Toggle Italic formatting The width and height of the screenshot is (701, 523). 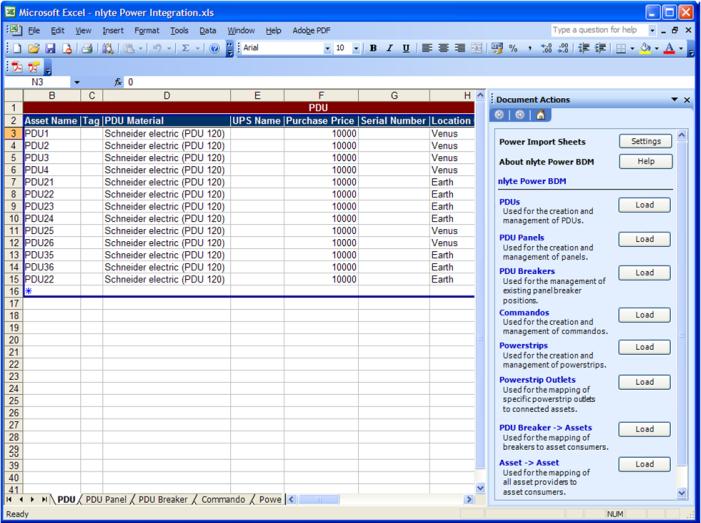(x=389, y=48)
